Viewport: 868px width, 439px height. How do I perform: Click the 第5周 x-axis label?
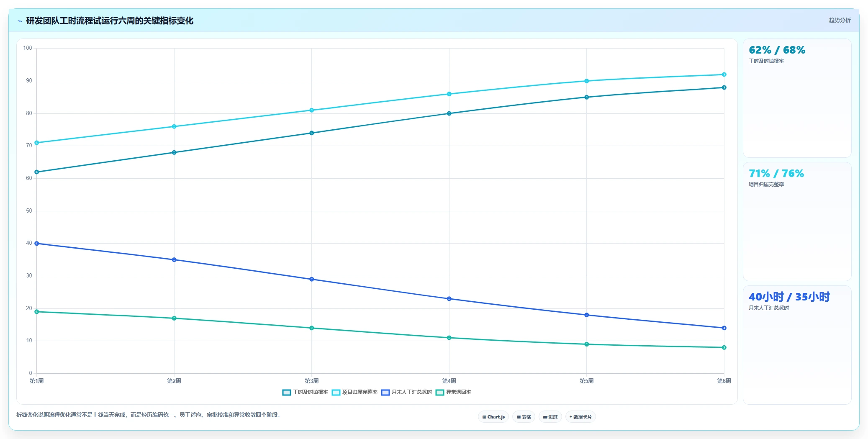point(587,381)
